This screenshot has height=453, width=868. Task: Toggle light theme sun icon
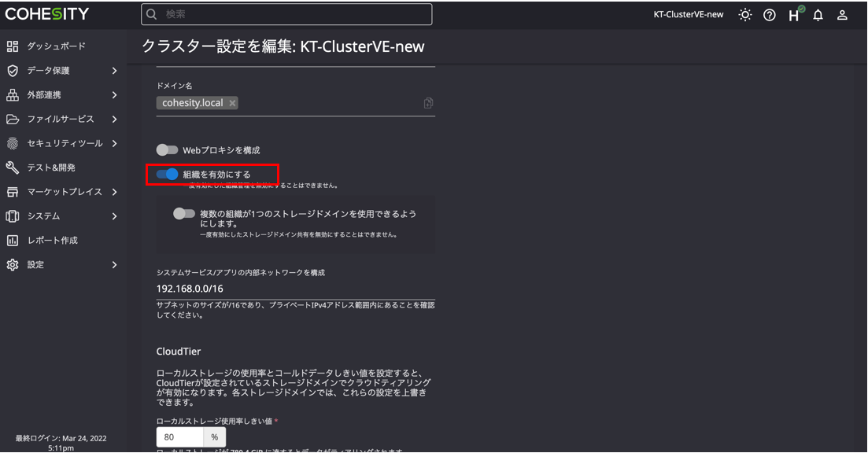745,15
